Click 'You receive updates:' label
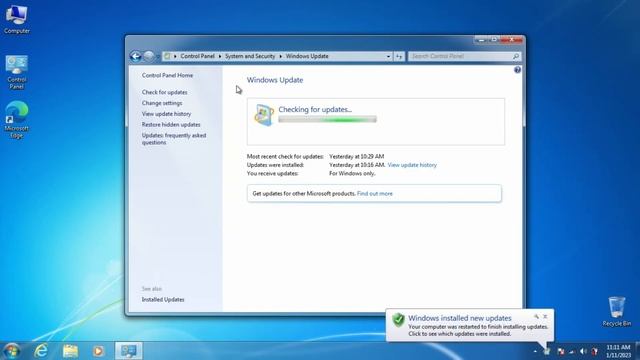 [x=272, y=173]
